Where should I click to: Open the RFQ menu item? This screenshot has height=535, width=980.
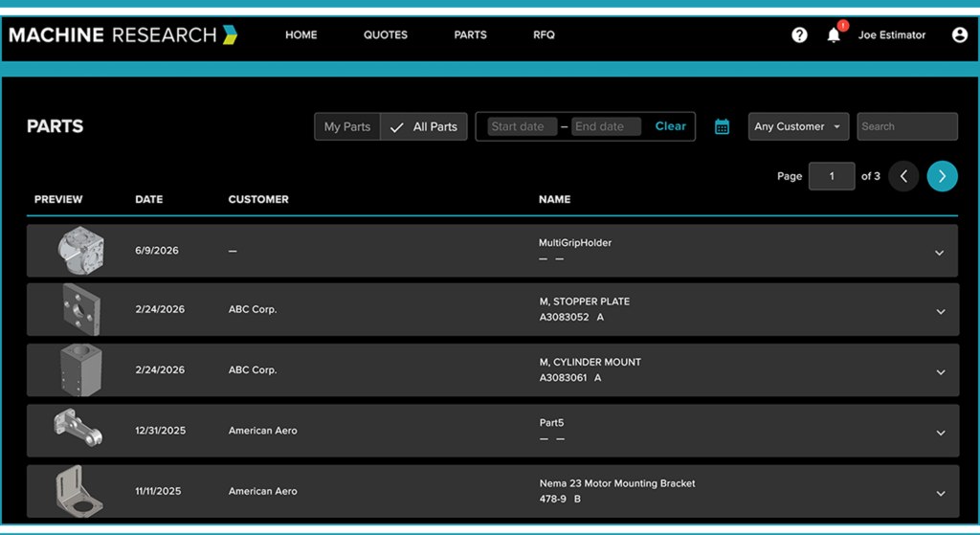pos(544,35)
